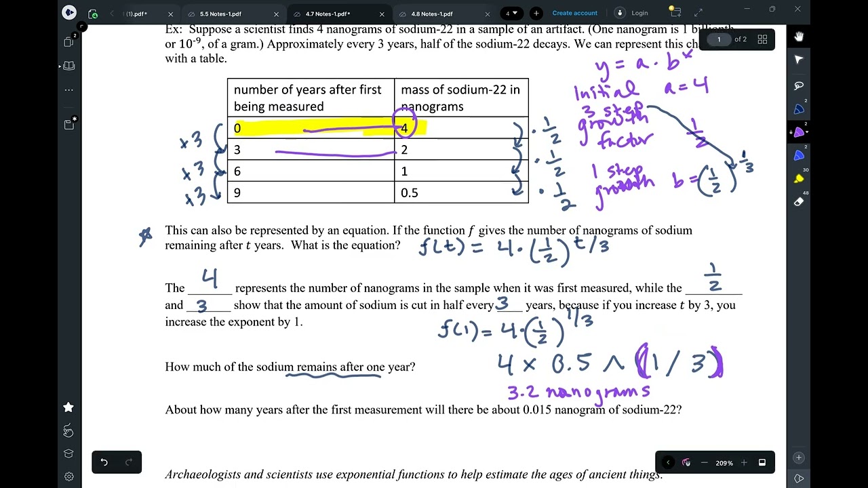Zoom out with the minus button
This screenshot has width=868, height=488.
704,462
